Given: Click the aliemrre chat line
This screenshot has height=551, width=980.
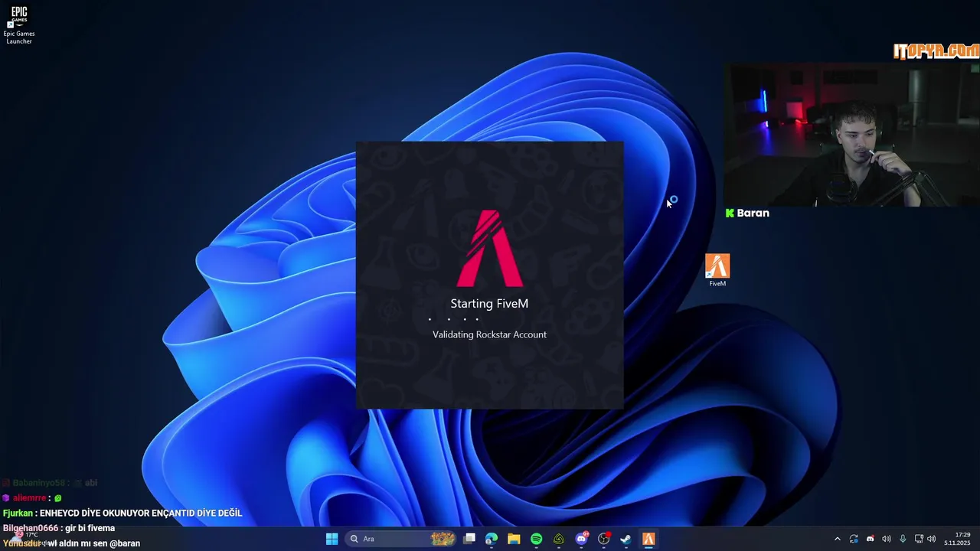Looking at the screenshot, I should (x=32, y=497).
